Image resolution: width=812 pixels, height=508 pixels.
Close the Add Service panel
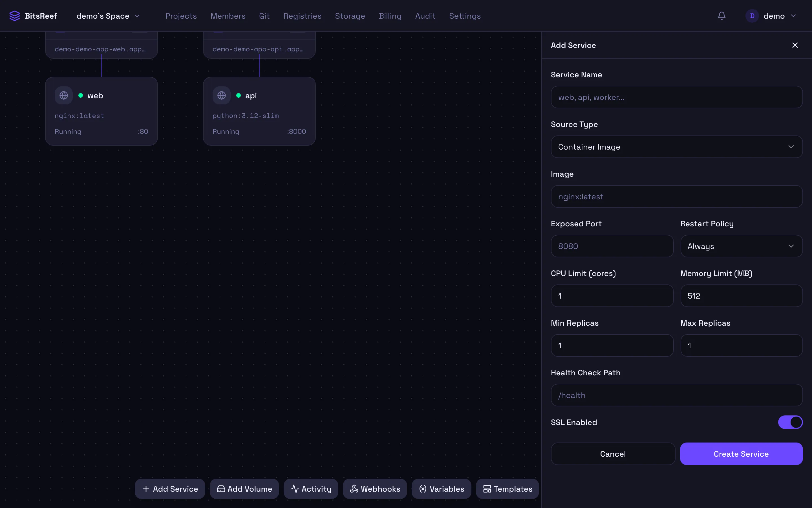click(x=795, y=45)
